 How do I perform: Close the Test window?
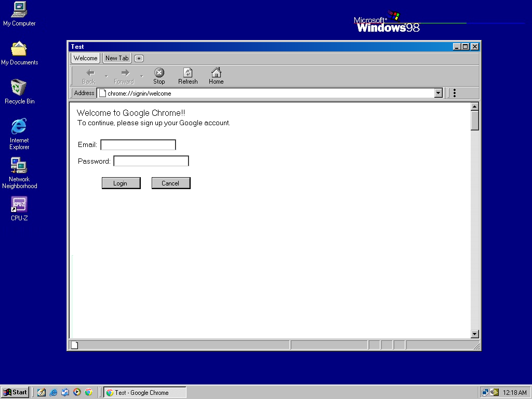pyautogui.click(x=475, y=47)
